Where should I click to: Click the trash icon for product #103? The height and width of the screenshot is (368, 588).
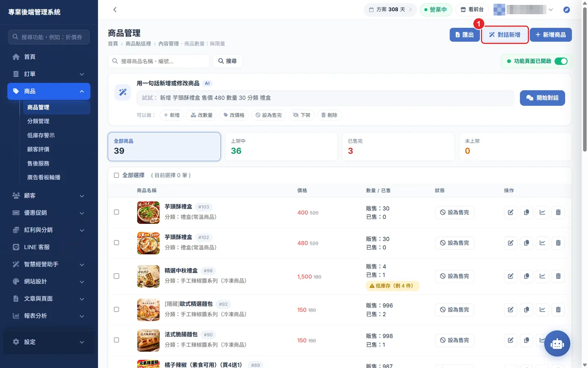coord(558,212)
